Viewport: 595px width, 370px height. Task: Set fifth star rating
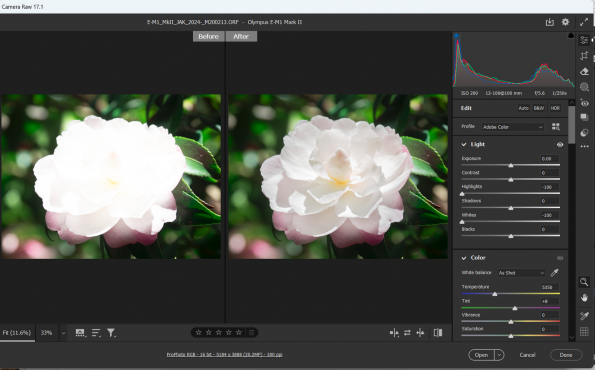click(x=239, y=332)
